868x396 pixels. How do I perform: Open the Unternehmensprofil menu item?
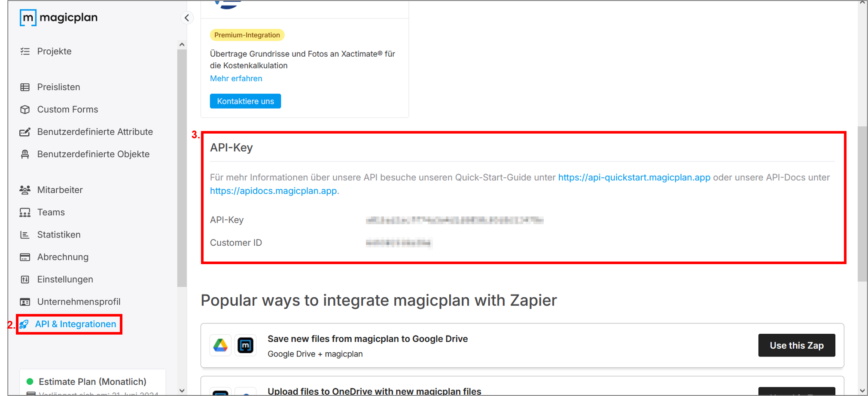click(79, 302)
